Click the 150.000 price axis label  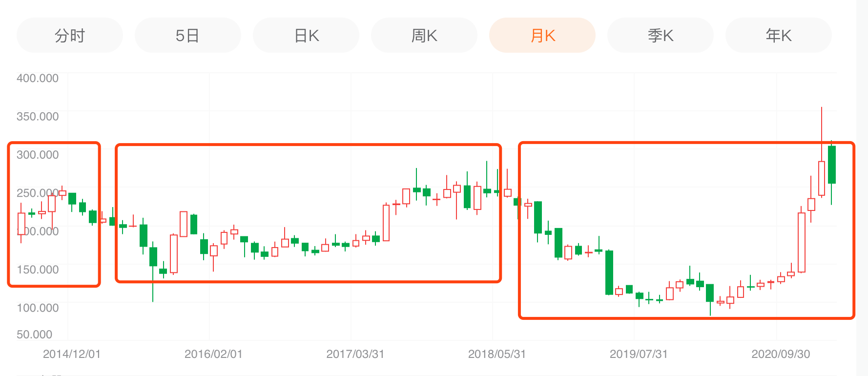(x=38, y=270)
